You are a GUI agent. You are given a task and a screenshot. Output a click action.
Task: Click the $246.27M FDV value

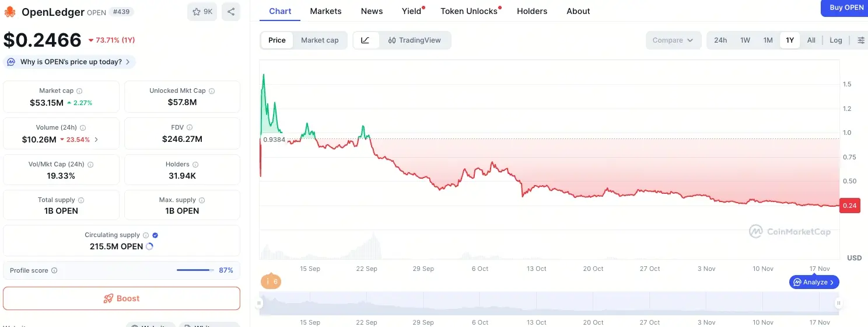click(x=182, y=139)
